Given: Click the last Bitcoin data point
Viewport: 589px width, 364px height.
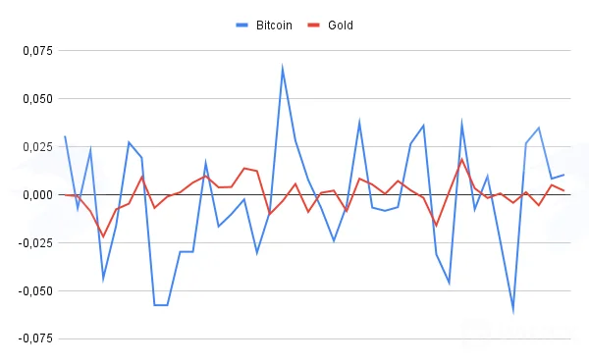Looking at the screenshot, I should point(563,175).
